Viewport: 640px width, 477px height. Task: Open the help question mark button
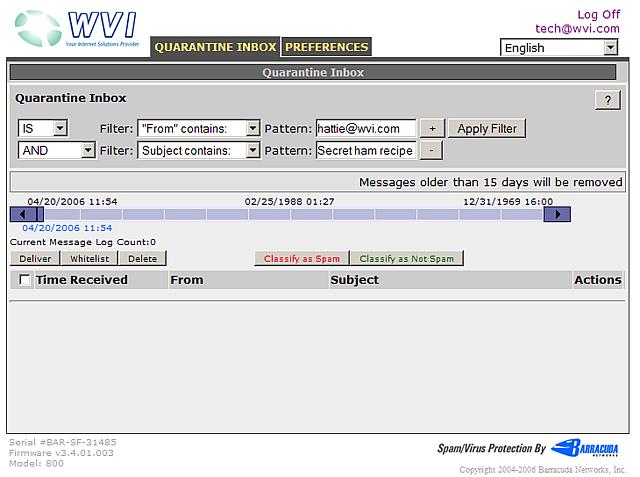(x=608, y=100)
